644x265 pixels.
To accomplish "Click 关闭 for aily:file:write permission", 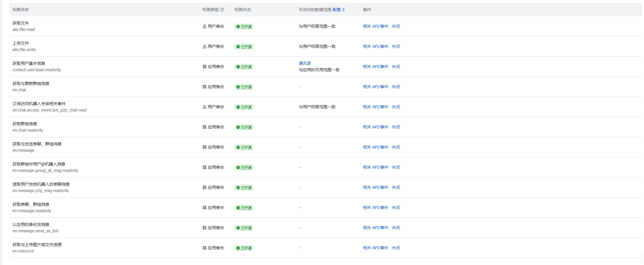I will [396, 46].
